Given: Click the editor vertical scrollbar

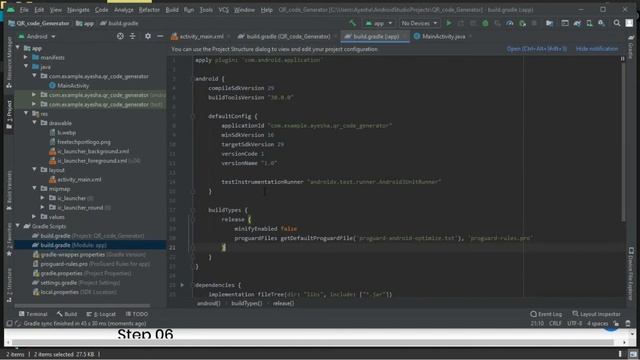Looking at the screenshot, I should 623,139.
